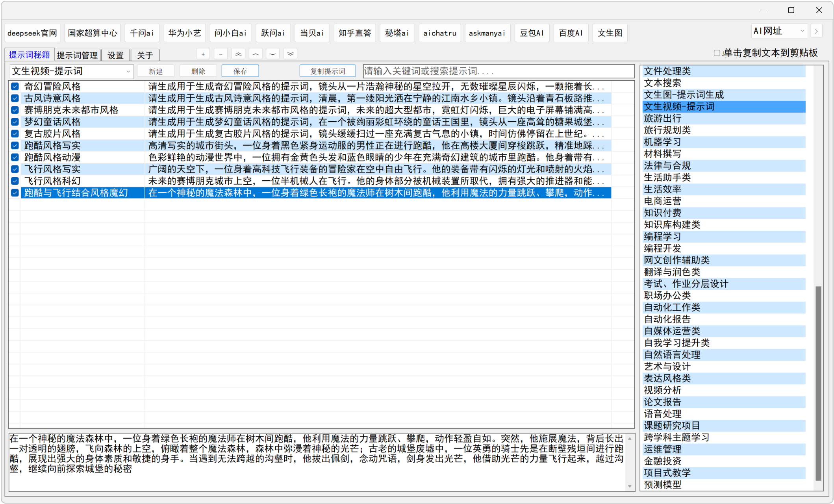Click the 知乎直答 button

(355, 33)
